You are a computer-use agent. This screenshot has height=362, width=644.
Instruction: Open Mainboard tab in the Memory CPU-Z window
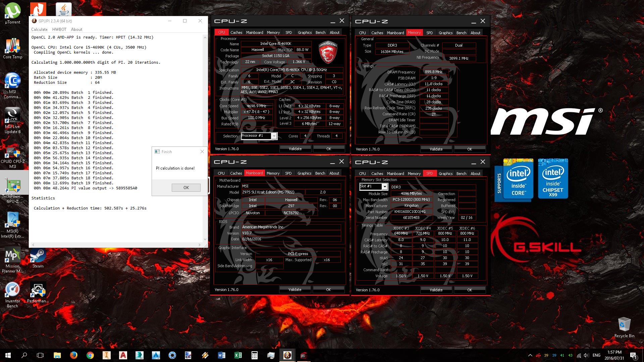click(395, 33)
